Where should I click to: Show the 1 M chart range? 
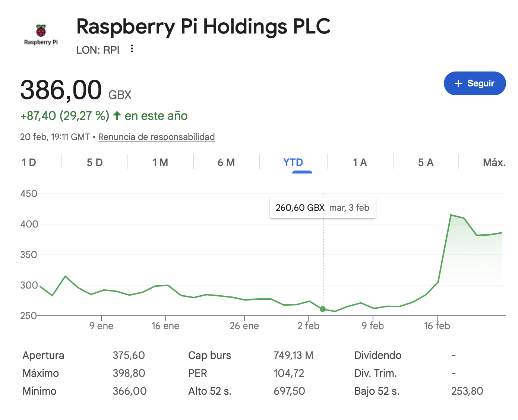tap(160, 162)
